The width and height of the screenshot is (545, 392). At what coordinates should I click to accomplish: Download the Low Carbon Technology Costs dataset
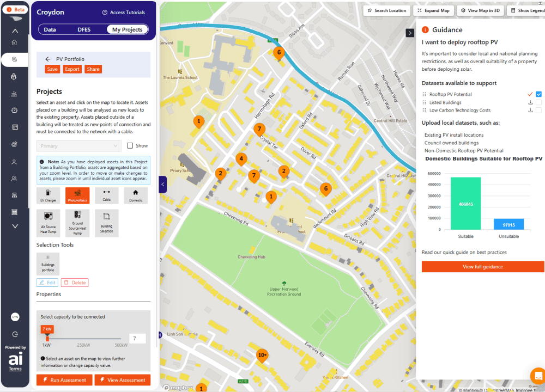click(530, 111)
